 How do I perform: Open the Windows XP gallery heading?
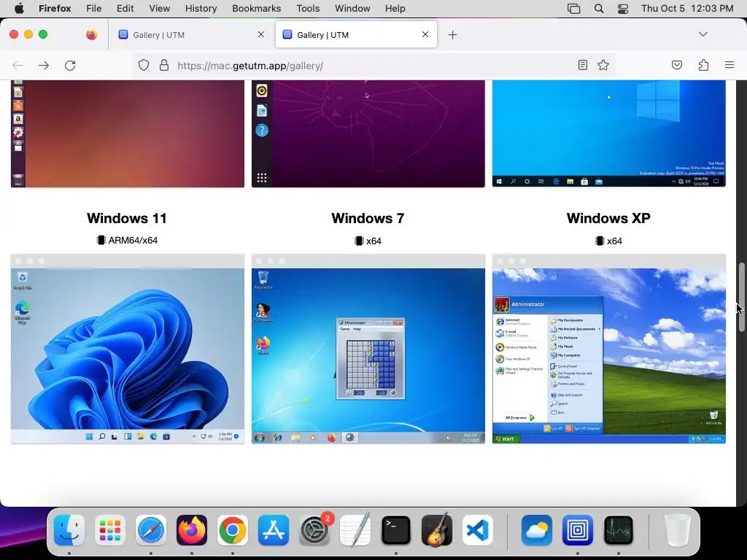click(x=608, y=218)
